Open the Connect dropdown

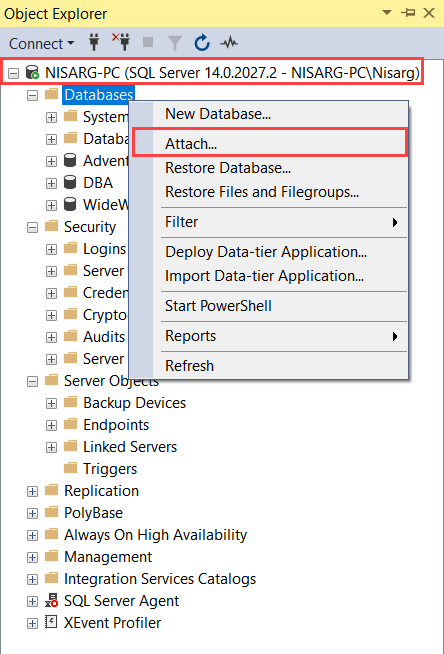41,43
